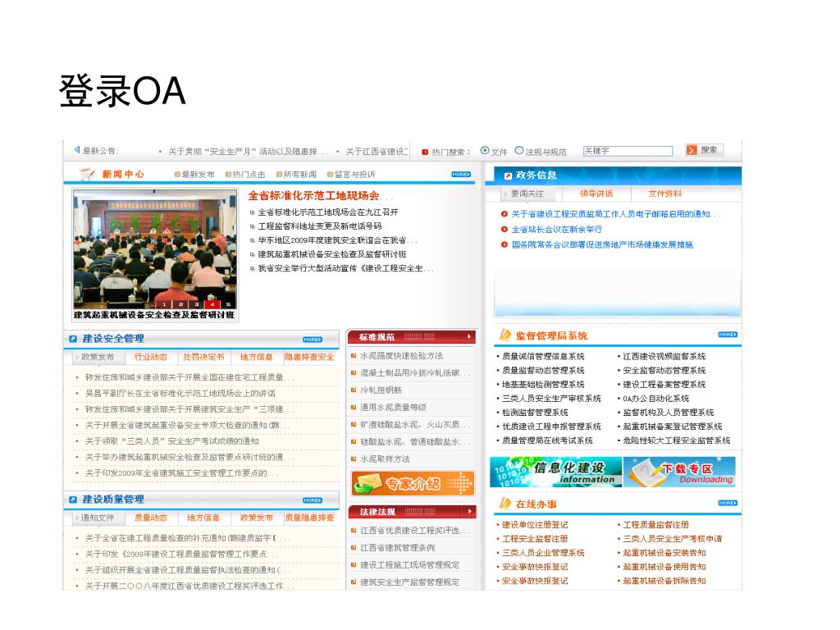840x630 pixels.
Task: Click the 建设安全管理 header arrow icon
Action: [x=73, y=339]
